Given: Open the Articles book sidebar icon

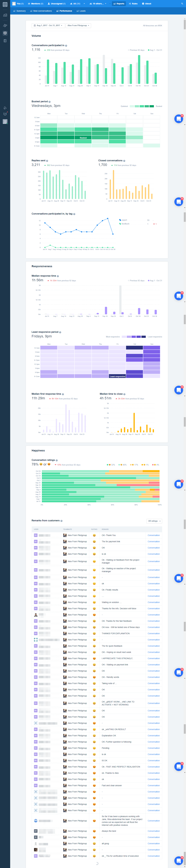Looking at the screenshot, I should pyautogui.click(x=5, y=41).
